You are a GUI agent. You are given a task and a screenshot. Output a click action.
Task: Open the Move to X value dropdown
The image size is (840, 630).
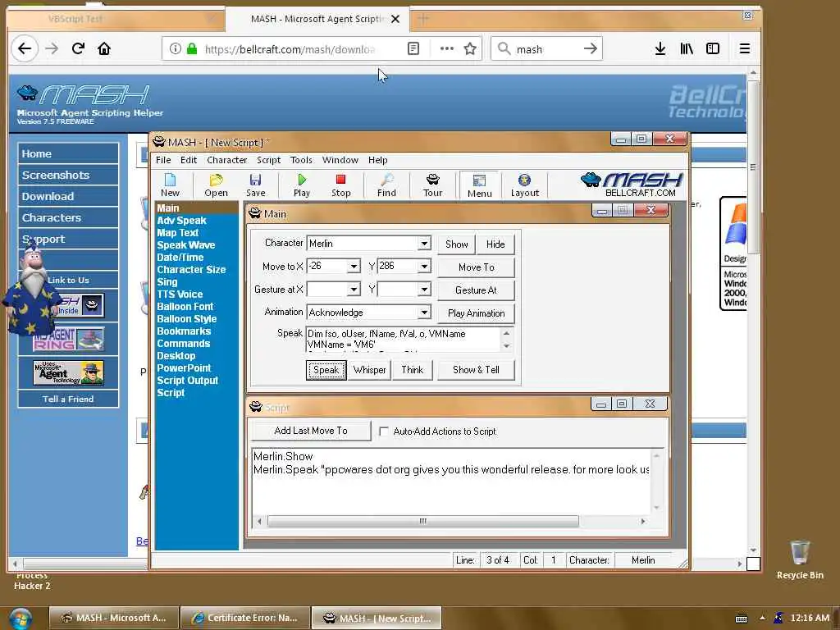pyautogui.click(x=354, y=267)
